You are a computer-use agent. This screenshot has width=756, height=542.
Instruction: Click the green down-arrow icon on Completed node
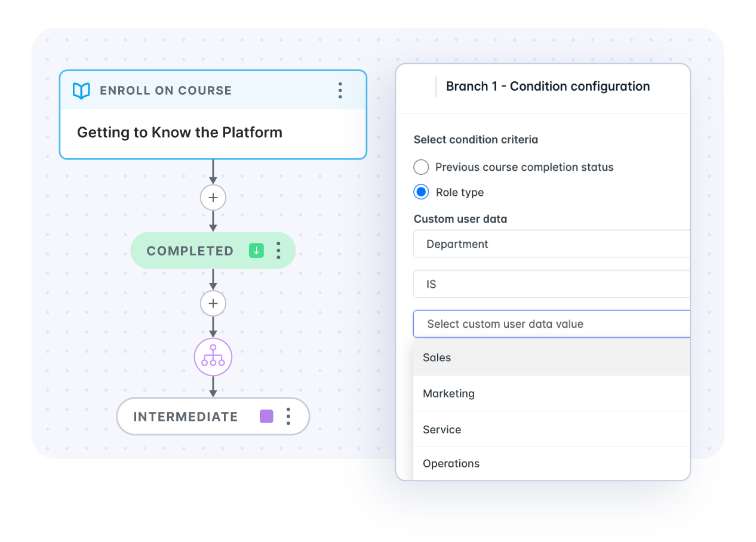(256, 251)
